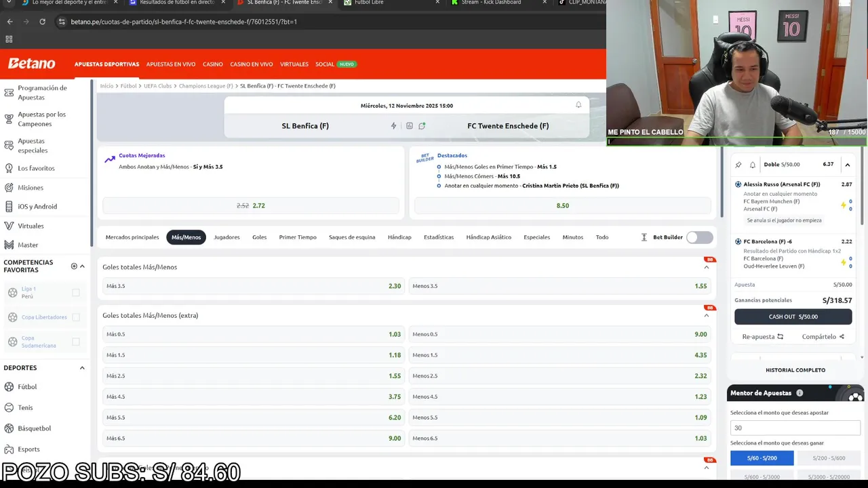The width and height of the screenshot is (868, 488).
Task: Select Básquetbol under Deportes
Action: click(x=34, y=428)
